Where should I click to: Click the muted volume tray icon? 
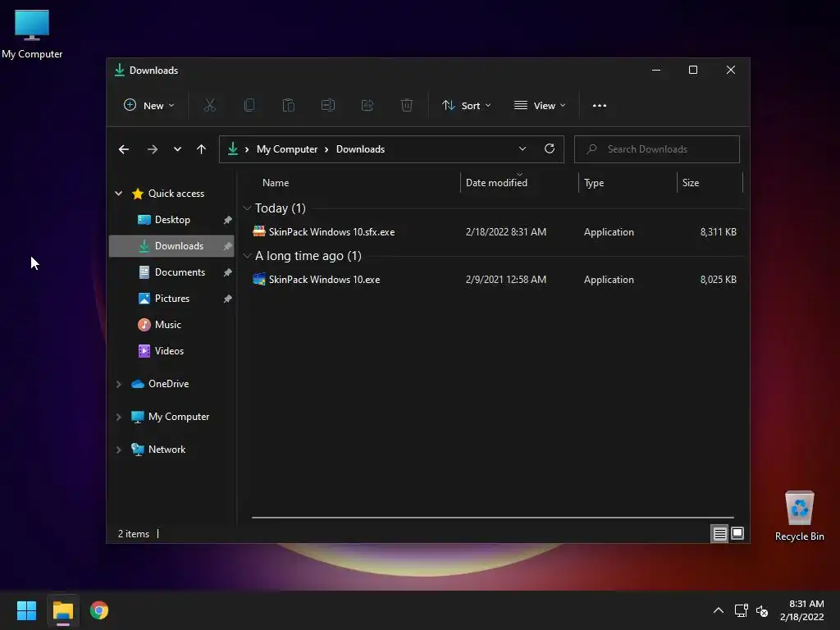[762, 610]
